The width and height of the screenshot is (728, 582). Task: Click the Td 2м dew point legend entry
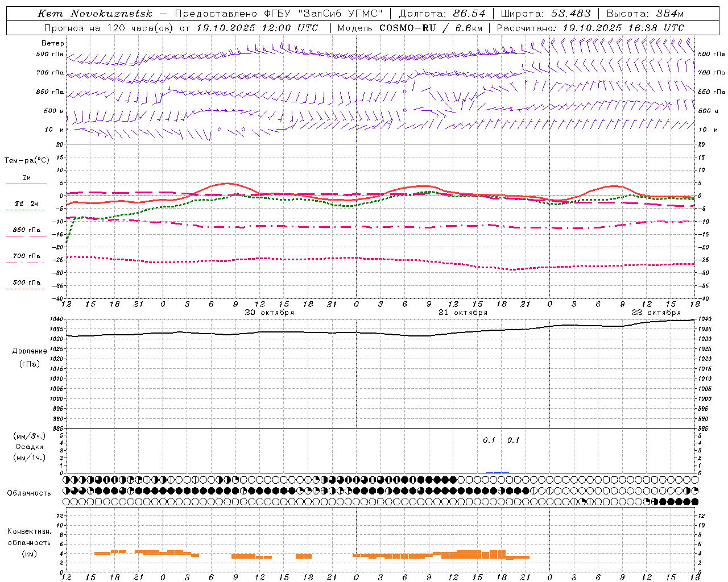click(26, 203)
